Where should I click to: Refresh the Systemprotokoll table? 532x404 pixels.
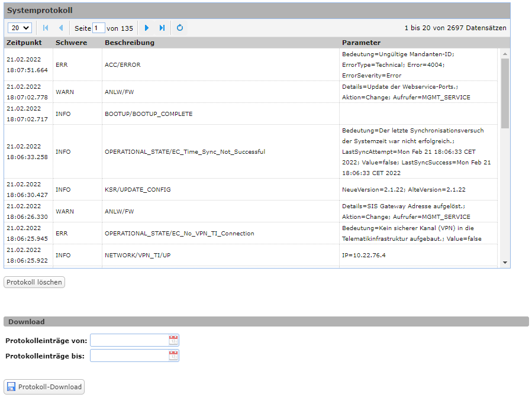180,28
